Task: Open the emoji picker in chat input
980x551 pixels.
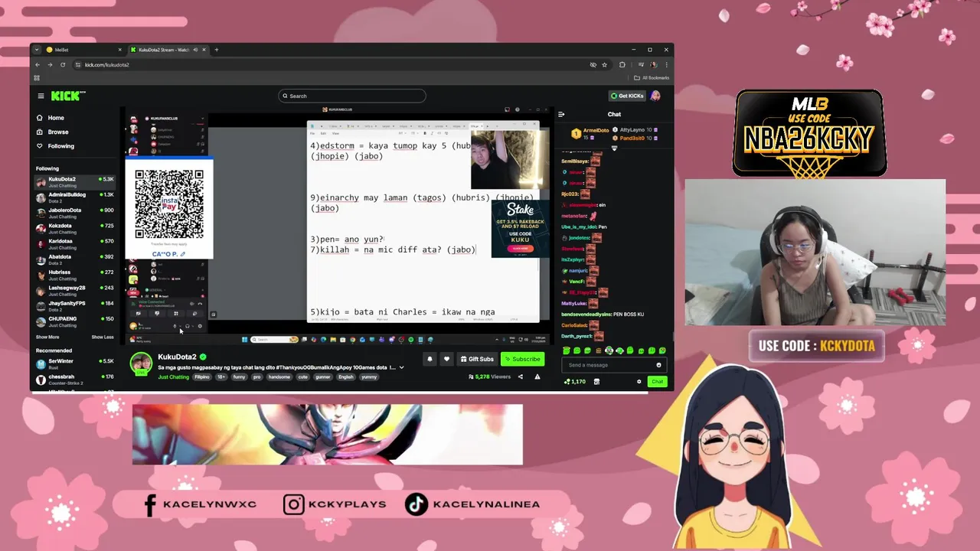Action: (658, 365)
